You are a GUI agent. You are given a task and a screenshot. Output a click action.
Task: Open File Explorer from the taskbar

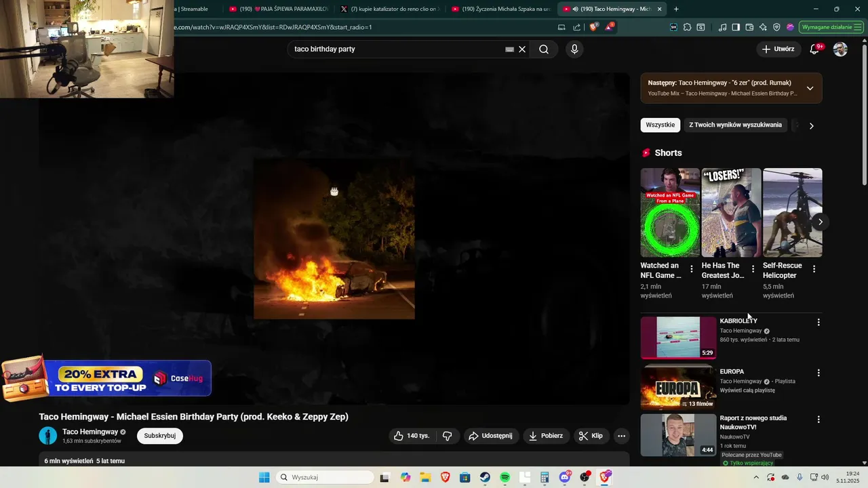(x=425, y=477)
